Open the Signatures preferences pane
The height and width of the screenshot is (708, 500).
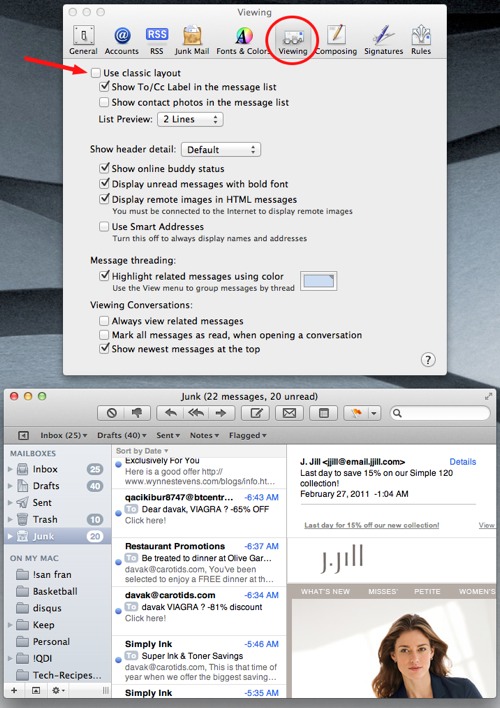[383, 40]
